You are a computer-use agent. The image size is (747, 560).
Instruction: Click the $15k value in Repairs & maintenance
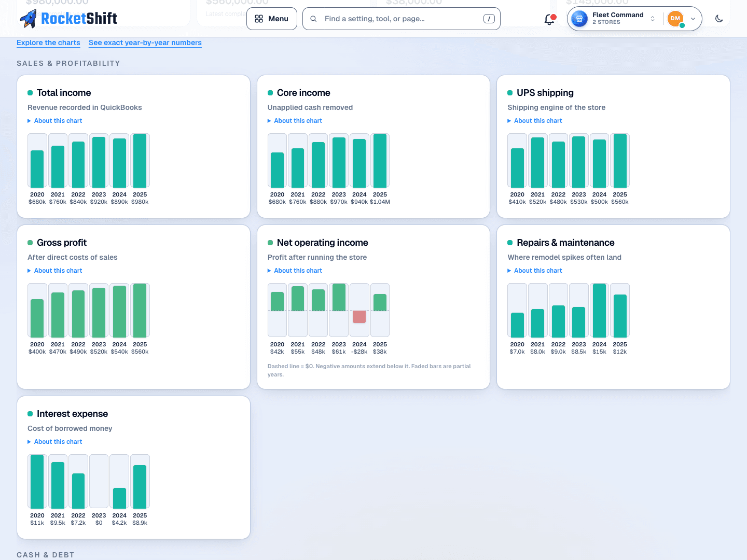(x=600, y=352)
